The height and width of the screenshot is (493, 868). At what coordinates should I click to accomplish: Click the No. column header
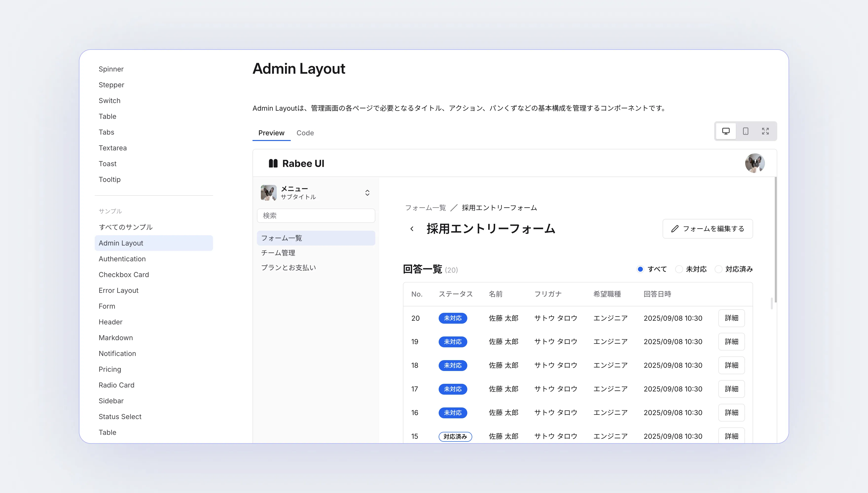pos(417,294)
